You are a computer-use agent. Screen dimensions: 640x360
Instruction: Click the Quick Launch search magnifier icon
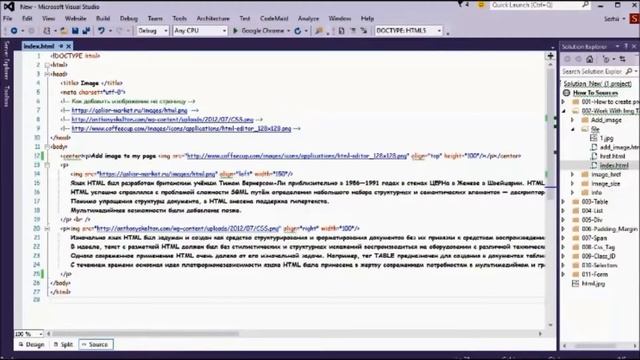585,5
